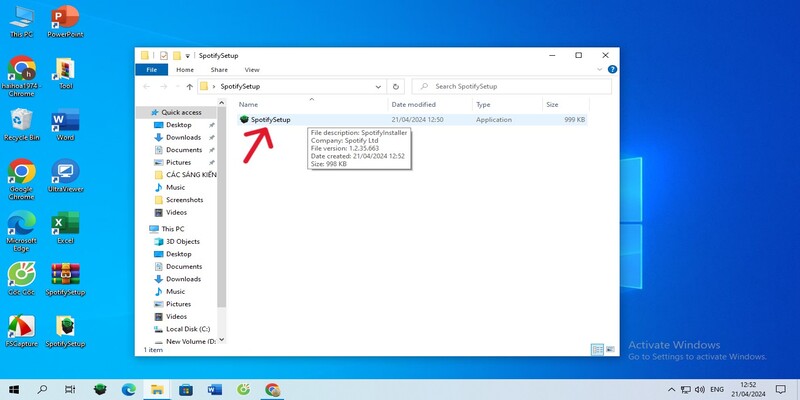
Task: Open UltraViewer from the desktop
Action: pyautogui.click(x=65, y=177)
